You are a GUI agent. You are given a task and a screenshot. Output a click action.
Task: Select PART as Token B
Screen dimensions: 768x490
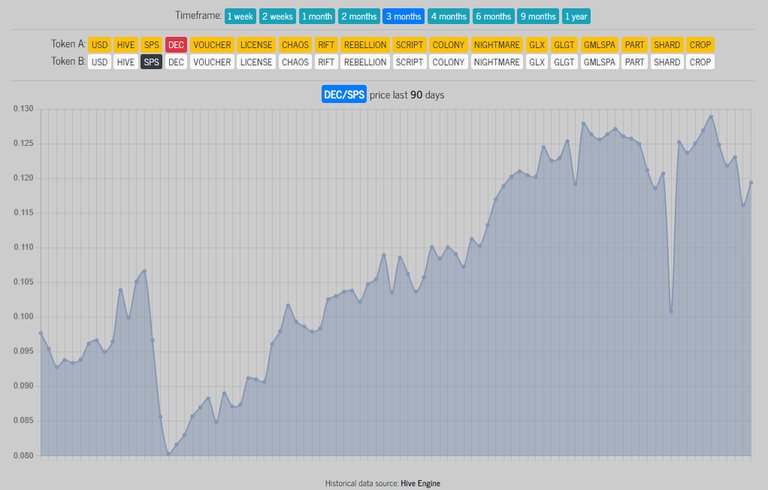click(x=635, y=62)
